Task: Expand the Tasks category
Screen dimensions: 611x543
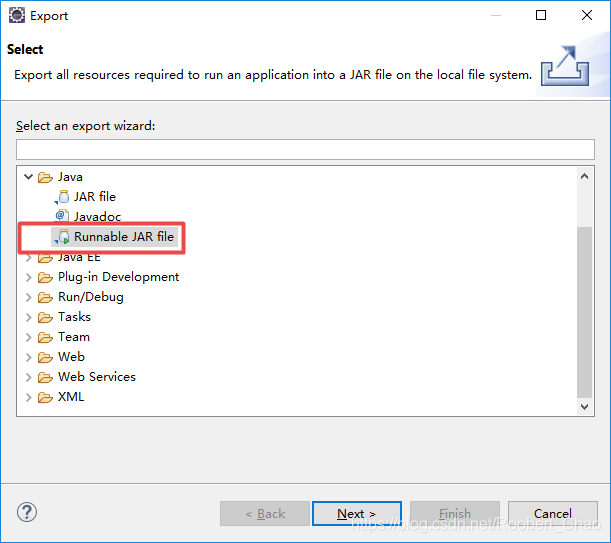Action: tap(28, 317)
